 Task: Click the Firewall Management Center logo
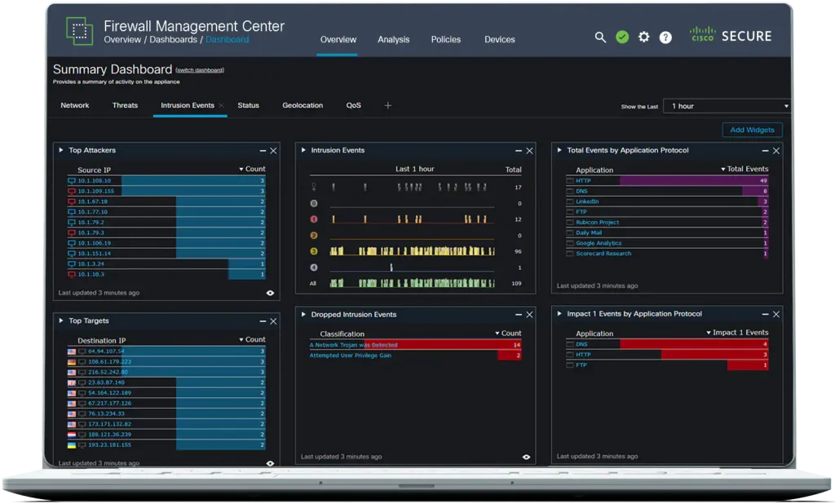tap(79, 30)
